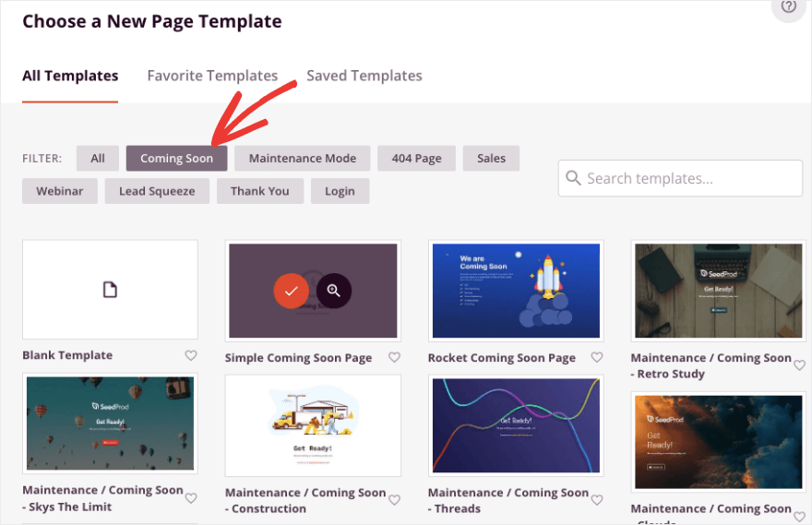Favorite the Construction template heart
The height and width of the screenshot is (525, 812).
pyautogui.click(x=395, y=500)
